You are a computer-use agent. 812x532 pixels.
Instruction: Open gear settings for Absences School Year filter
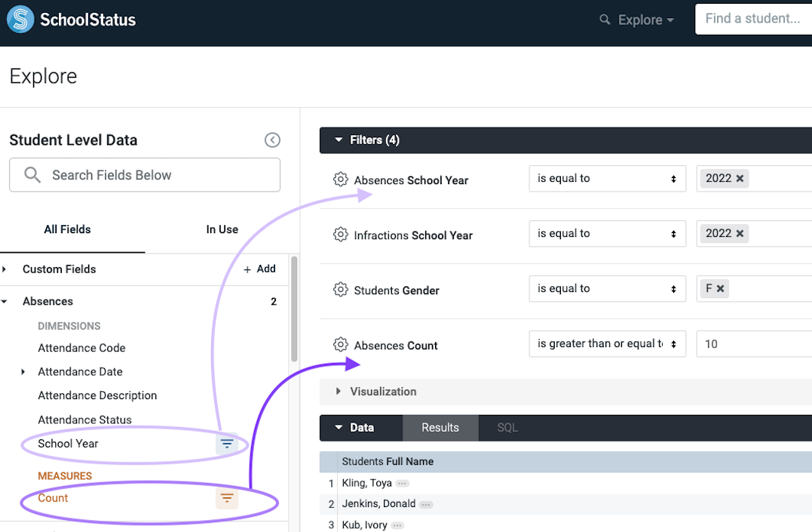340,180
